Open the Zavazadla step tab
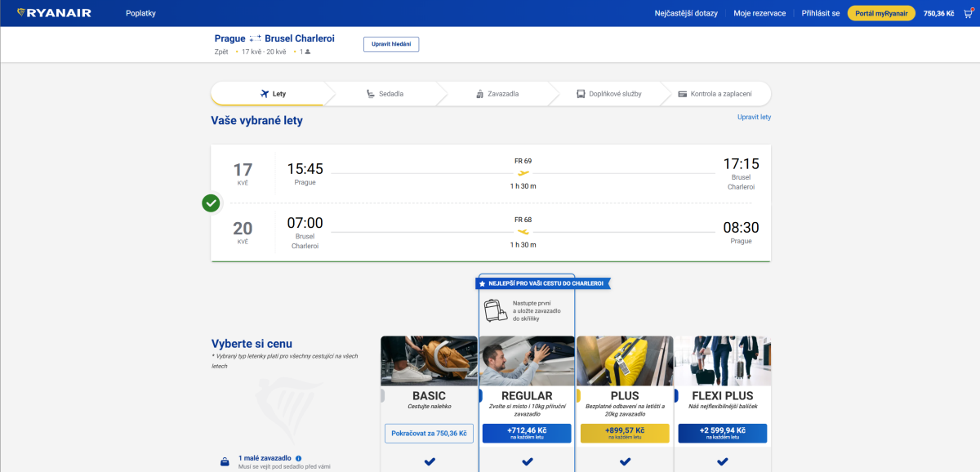This screenshot has height=472, width=980. (x=497, y=94)
